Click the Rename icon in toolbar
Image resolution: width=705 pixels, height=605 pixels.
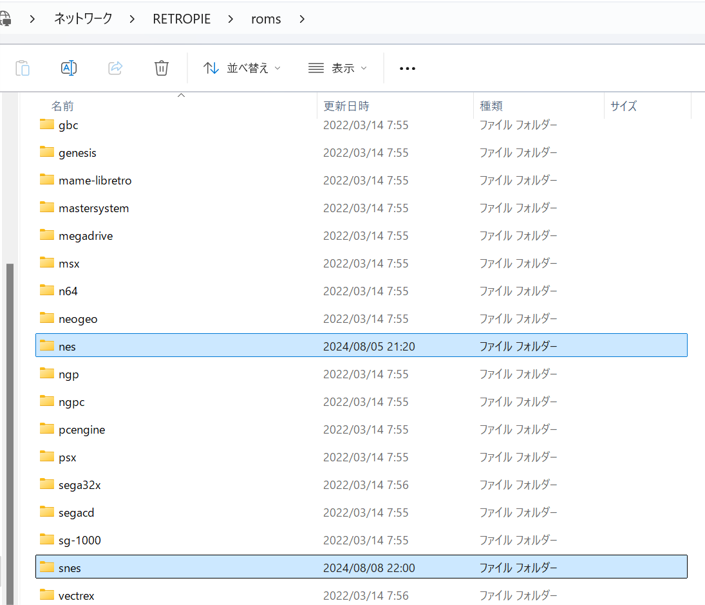point(69,68)
